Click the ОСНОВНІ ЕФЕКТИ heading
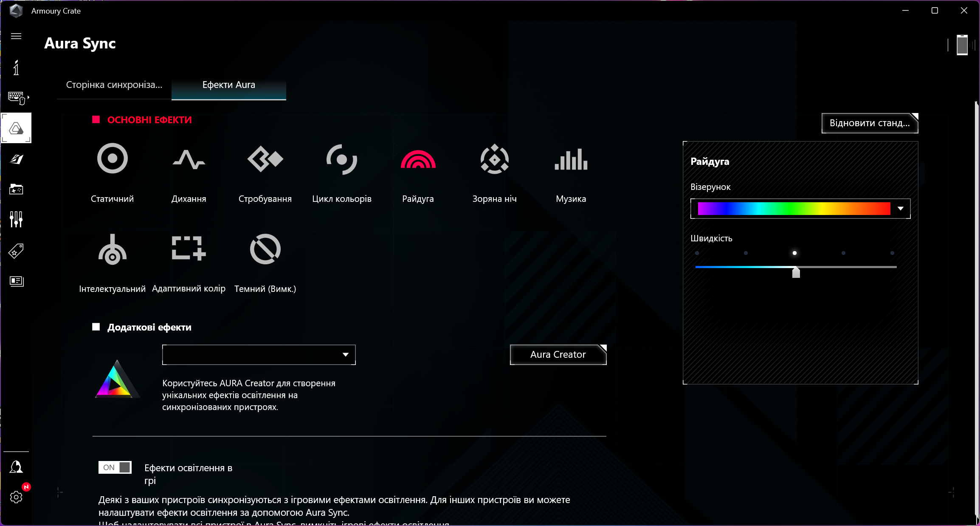980x526 pixels. tap(149, 120)
